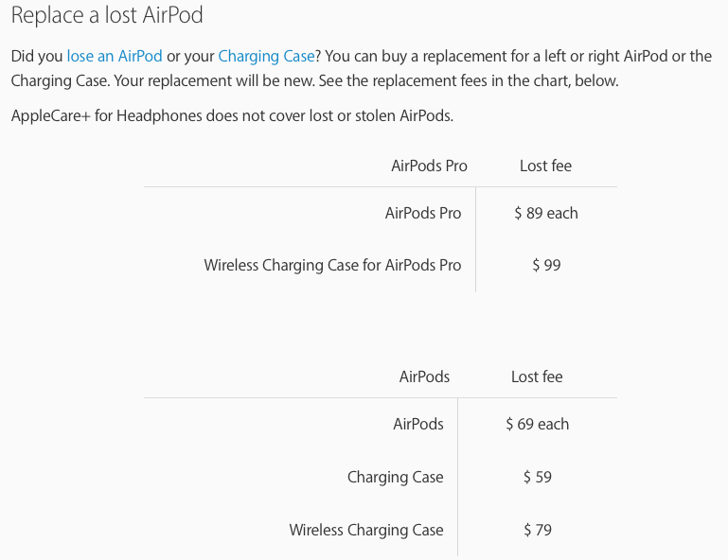Click the "$ 59" price cell
The height and width of the screenshot is (560, 728).
point(537,477)
